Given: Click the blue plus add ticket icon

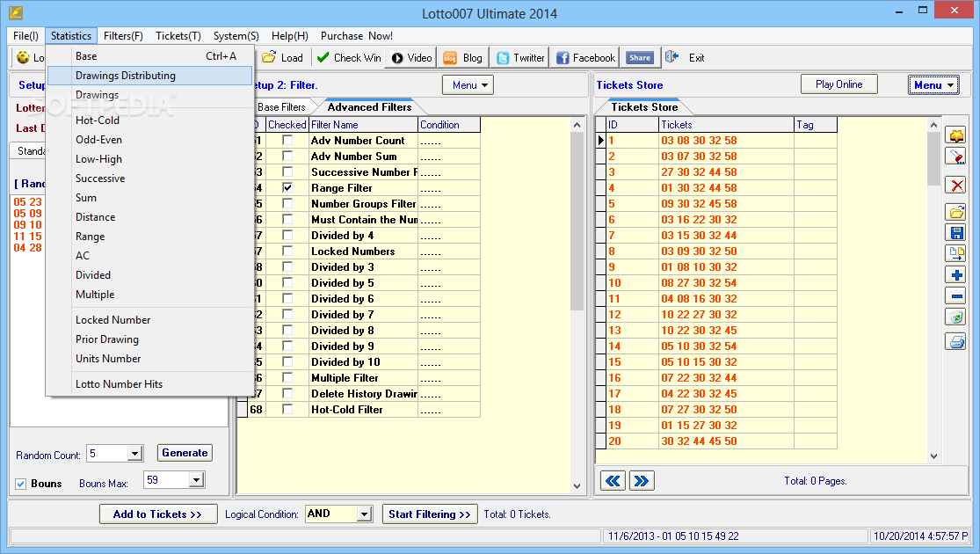Looking at the screenshot, I should (x=956, y=274).
